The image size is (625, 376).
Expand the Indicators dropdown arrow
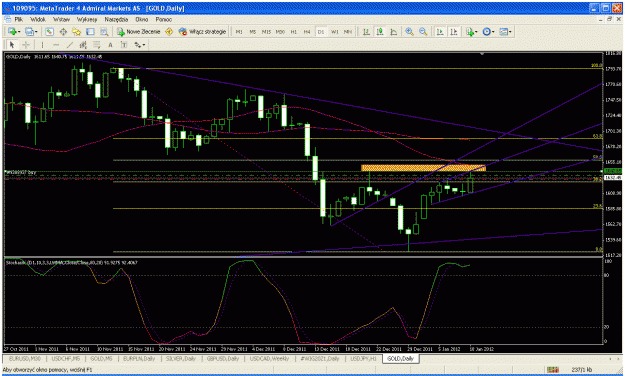[x=476, y=31]
